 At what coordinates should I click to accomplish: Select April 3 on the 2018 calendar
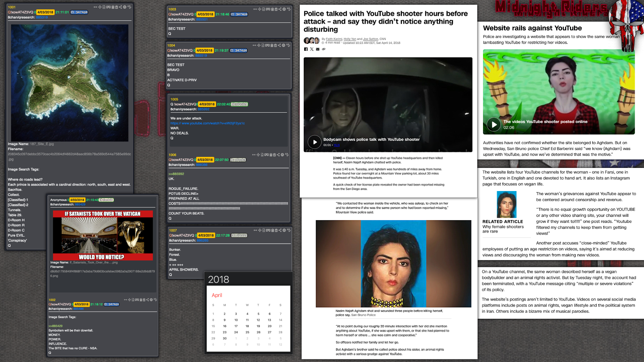[236, 314]
